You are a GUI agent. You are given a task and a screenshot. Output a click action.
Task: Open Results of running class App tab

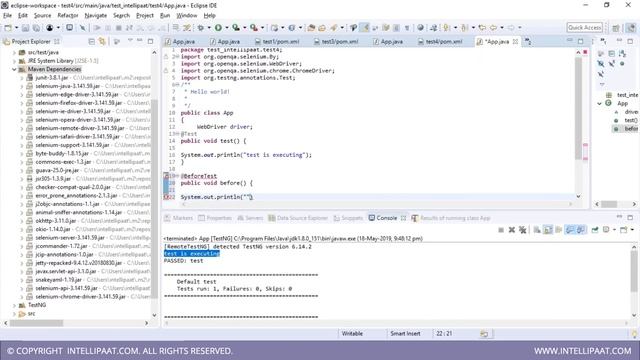[x=451, y=218]
